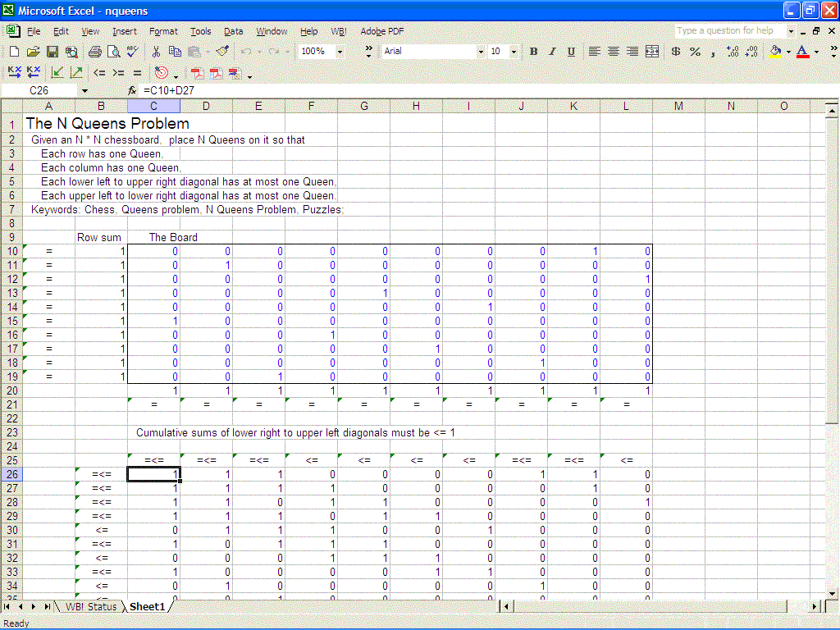
Task: Create a new workbook with the New icon
Action: tap(15, 52)
